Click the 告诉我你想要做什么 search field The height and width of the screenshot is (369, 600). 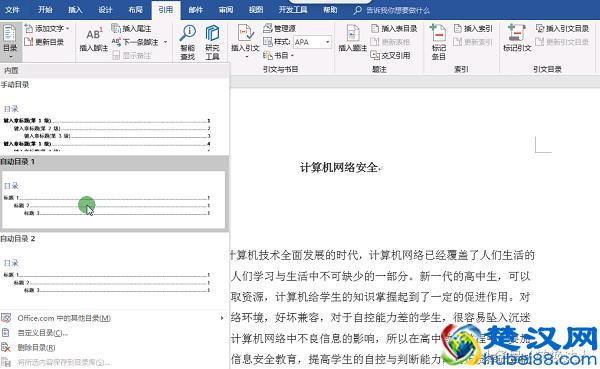[x=398, y=10]
